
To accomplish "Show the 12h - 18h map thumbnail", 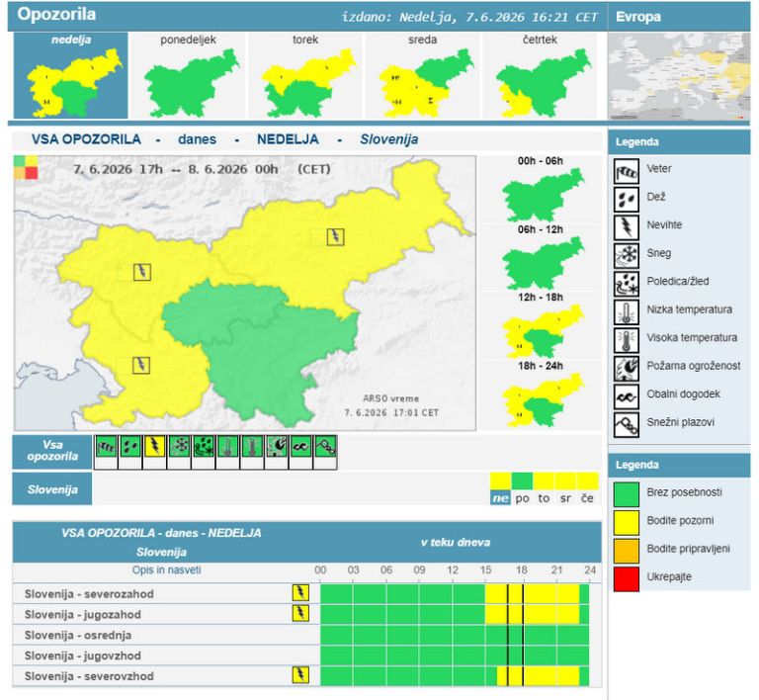I will pos(541,326).
